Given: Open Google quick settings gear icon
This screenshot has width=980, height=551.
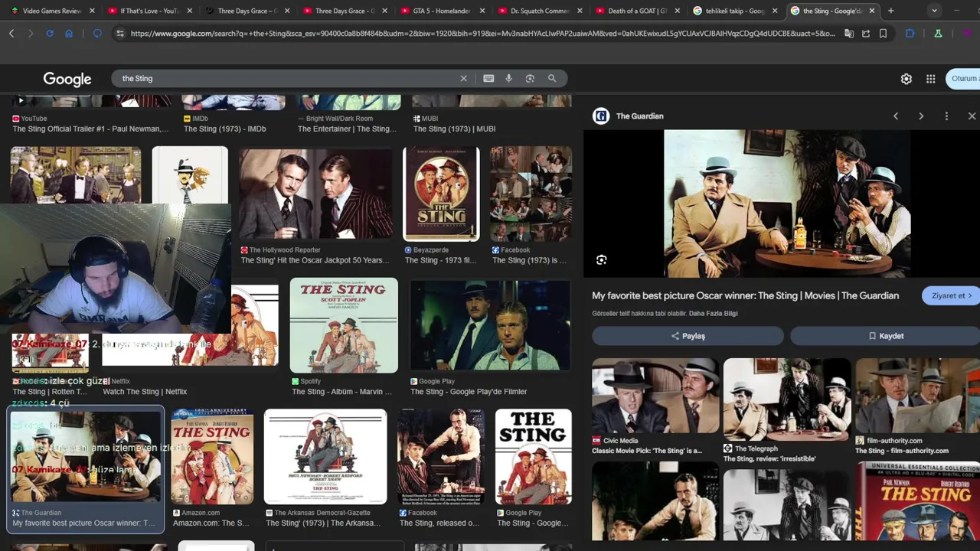Looking at the screenshot, I should tap(906, 79).
